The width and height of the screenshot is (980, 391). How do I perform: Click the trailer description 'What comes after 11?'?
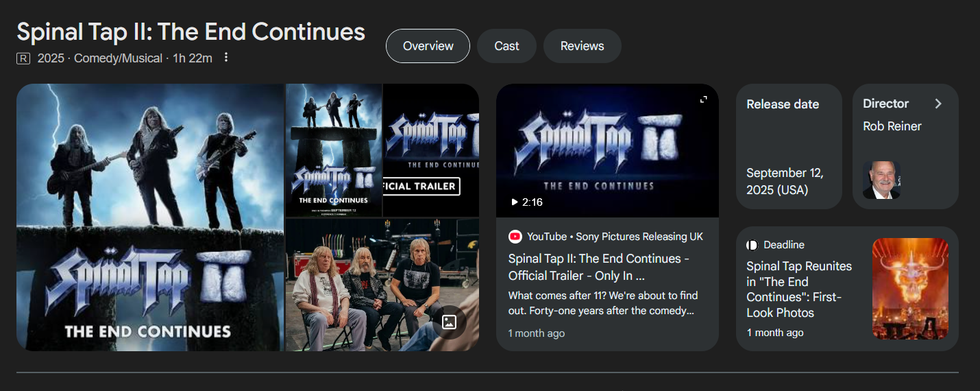point(603,303)
